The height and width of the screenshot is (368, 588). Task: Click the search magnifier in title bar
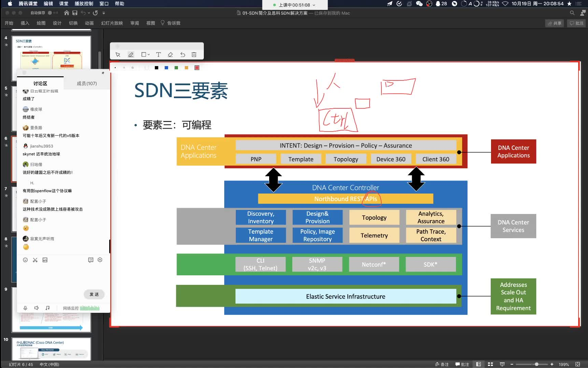tap(572, 13)
